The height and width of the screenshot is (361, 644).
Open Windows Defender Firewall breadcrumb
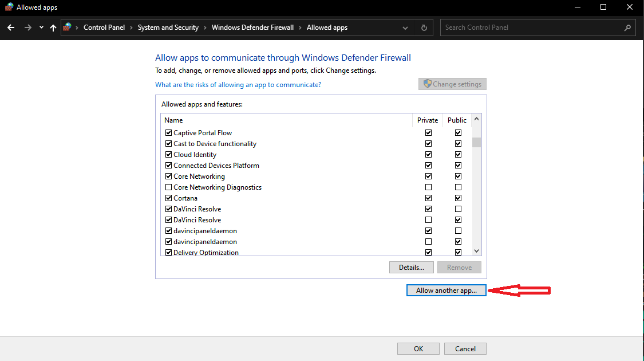pos(252,28)
